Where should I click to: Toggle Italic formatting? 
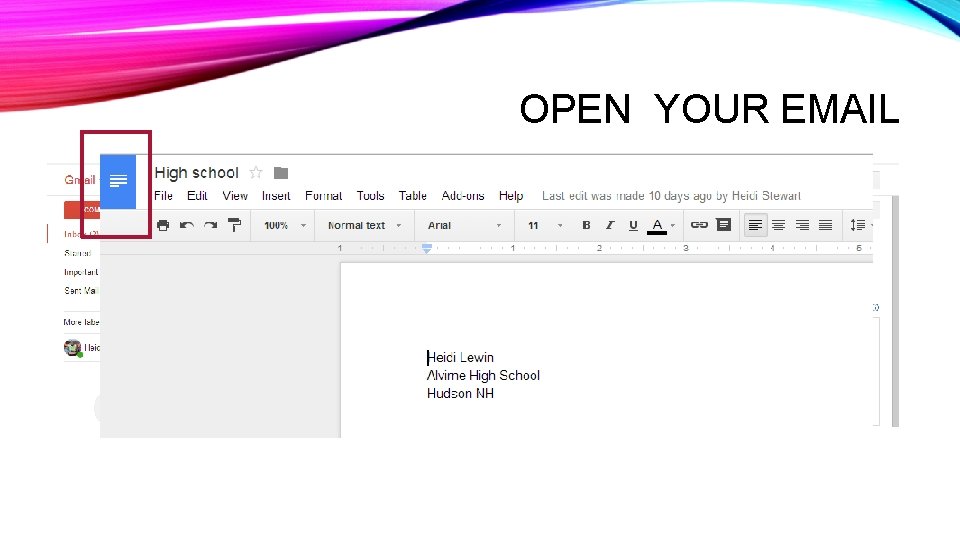[x=610, y=225]
